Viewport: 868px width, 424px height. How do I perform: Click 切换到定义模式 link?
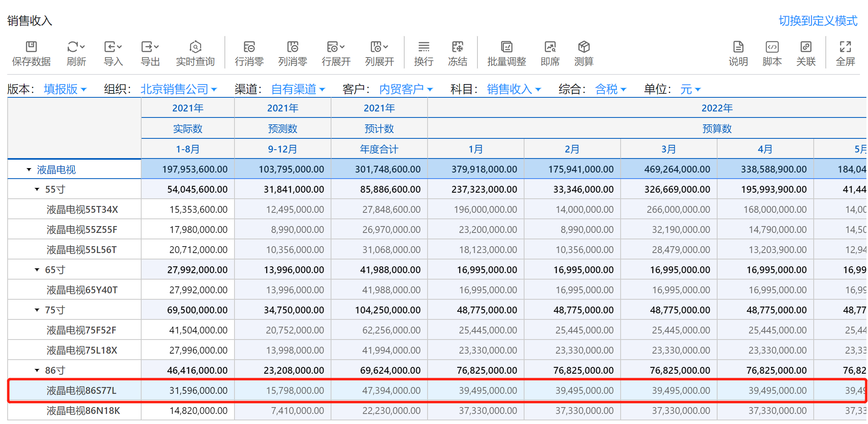pos(818,21)
